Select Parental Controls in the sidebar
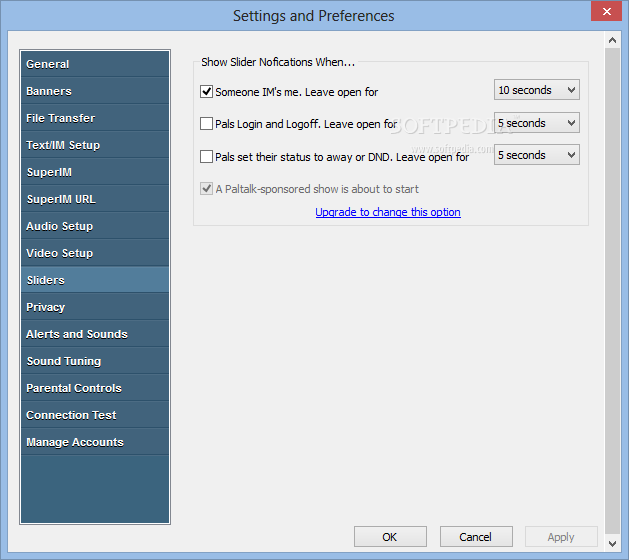629x560 pixels. [95, 388]
